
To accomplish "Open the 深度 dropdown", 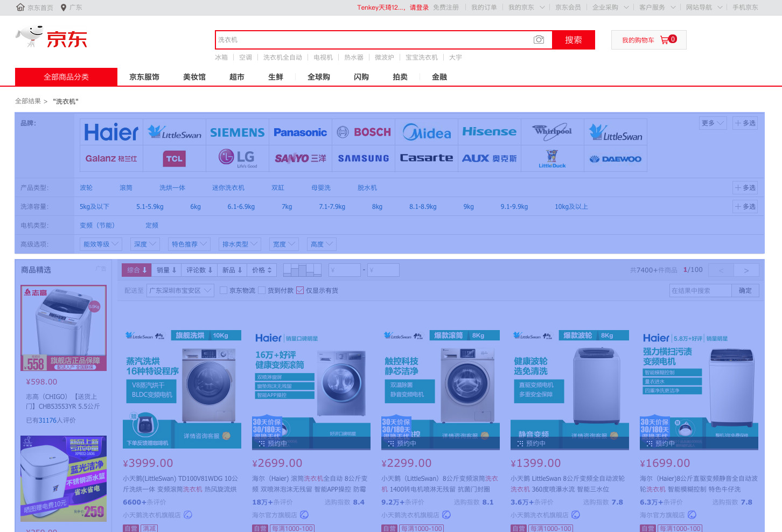I will 145,244.
